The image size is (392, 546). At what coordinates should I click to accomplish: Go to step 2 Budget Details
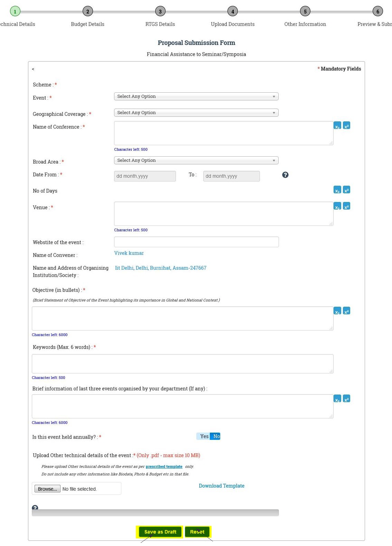tap(88, 12)
